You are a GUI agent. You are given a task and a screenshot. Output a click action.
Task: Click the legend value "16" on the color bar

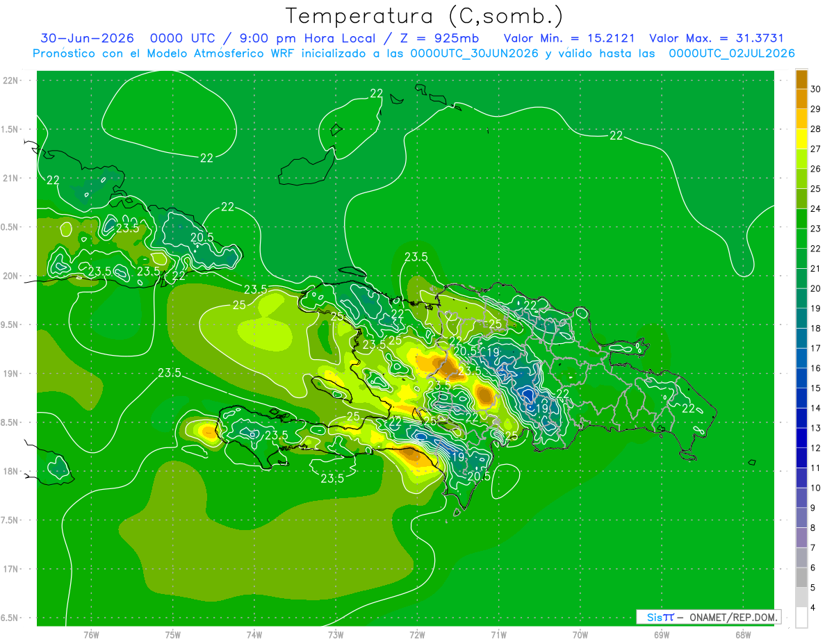[x=816, y=369]
